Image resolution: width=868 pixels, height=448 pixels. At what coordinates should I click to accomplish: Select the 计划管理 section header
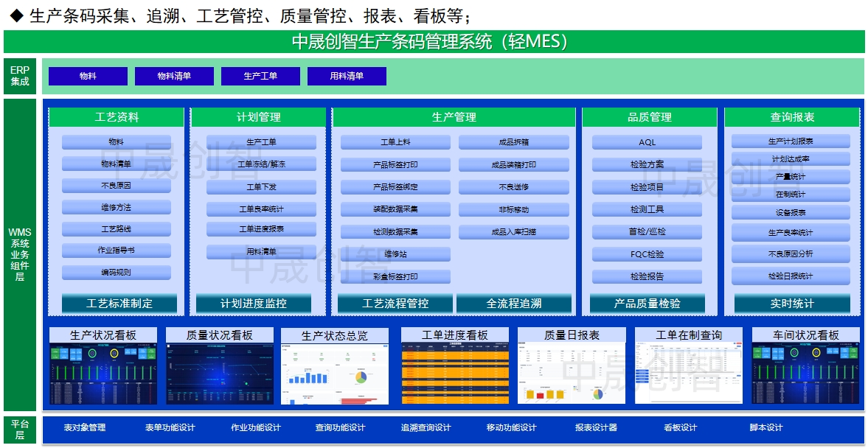259,117
